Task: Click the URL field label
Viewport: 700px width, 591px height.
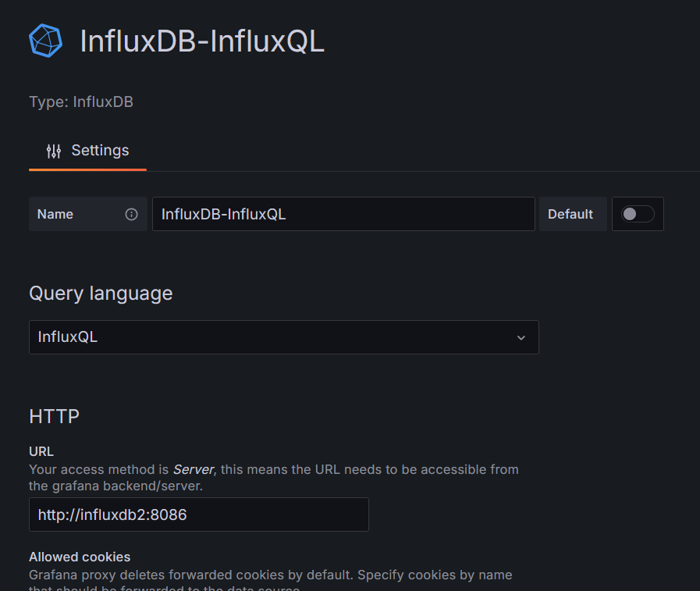Action: click(41, 451)
